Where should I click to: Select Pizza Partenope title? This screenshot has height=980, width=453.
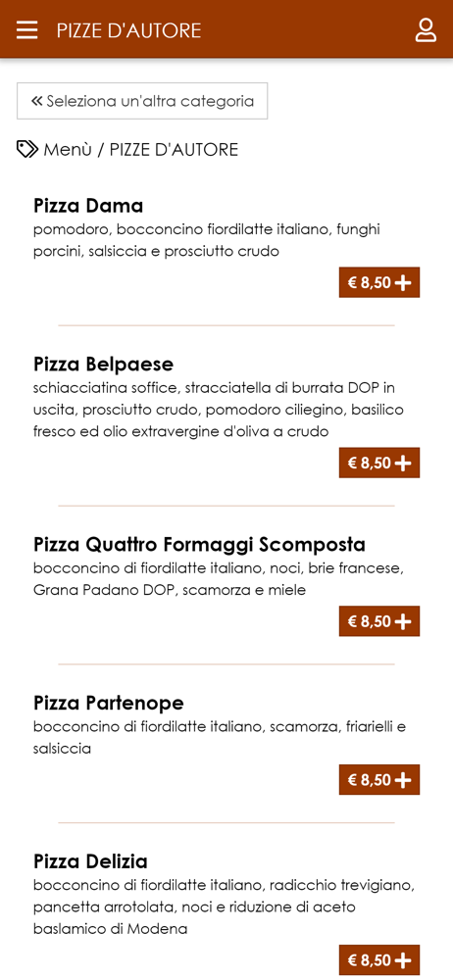108,703
